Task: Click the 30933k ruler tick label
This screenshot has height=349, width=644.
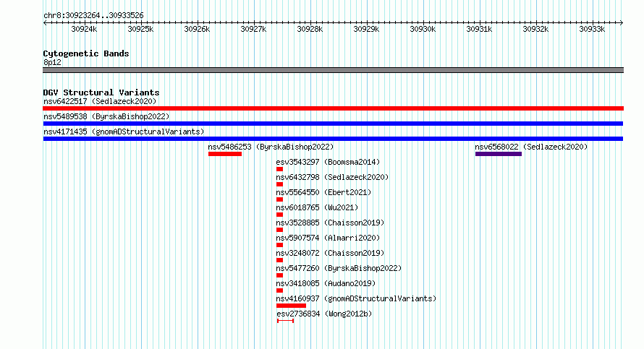Action: pos(592,29)
